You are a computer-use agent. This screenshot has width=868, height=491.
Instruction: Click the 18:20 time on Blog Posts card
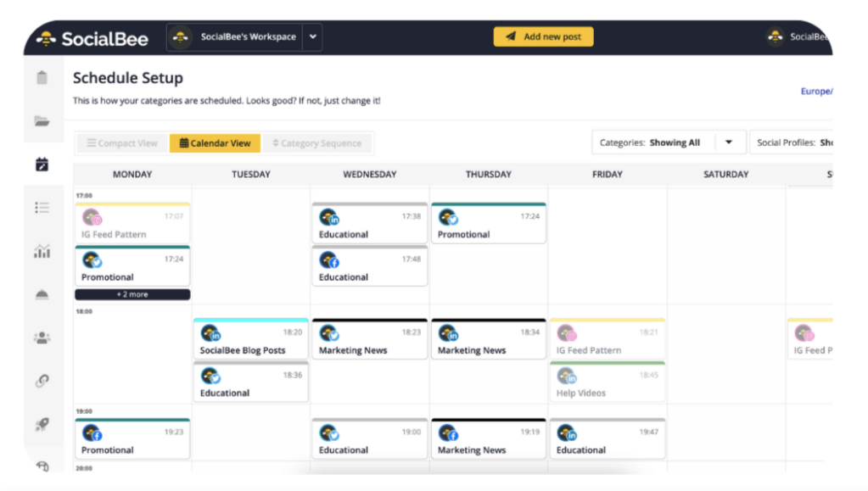(293, 332)
